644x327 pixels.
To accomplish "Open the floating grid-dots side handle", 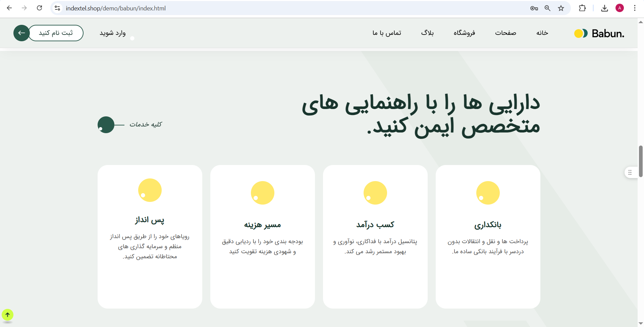I will (x=630, y=172).
